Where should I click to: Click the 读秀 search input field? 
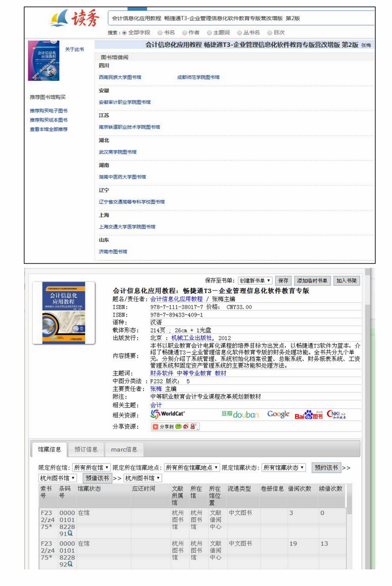pyautogui.click(x=241, y=18)
